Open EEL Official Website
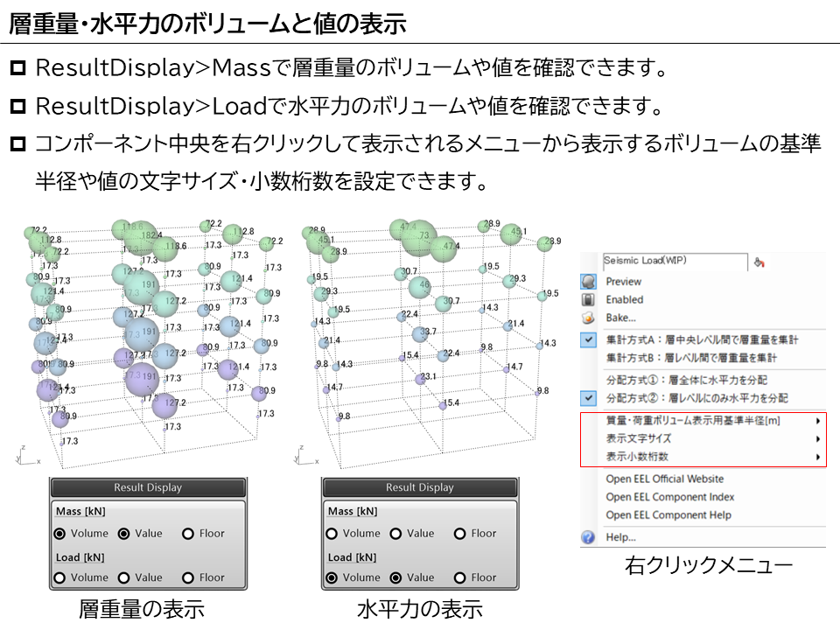 click(664, 479)
